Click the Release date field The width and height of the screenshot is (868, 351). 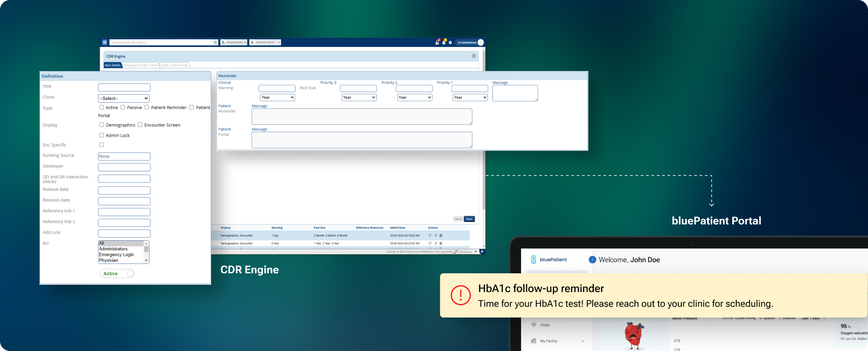[x=124, y=190]
